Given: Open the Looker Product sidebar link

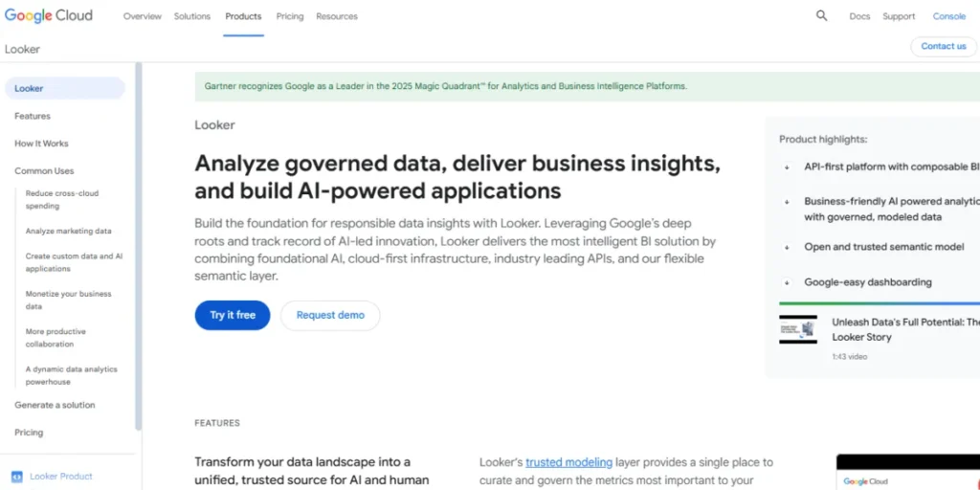Looking at the screenshot, I should tap(61, 477).
